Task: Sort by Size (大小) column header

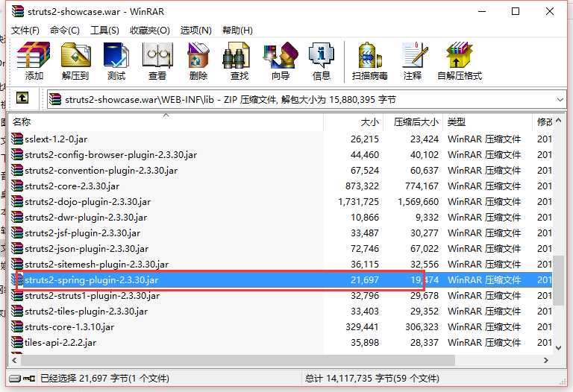Action: coord(353,122)
